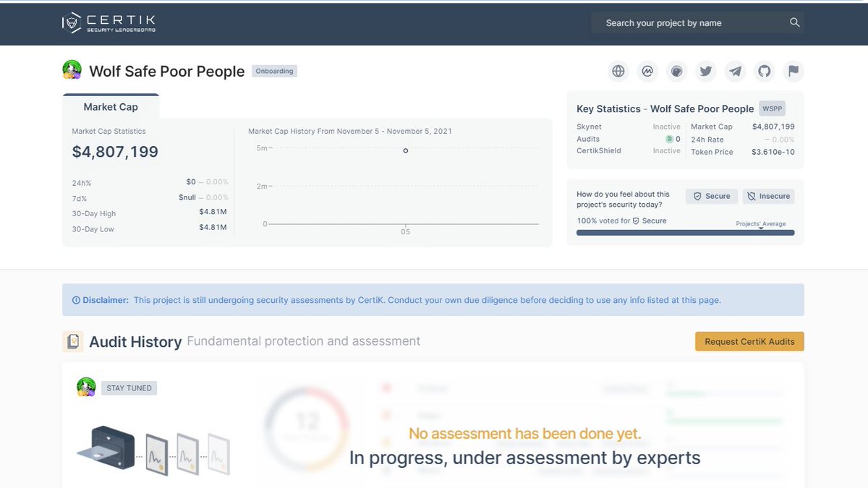
Task: Click the 7d% $null value
Action: (x=187, y=197)
